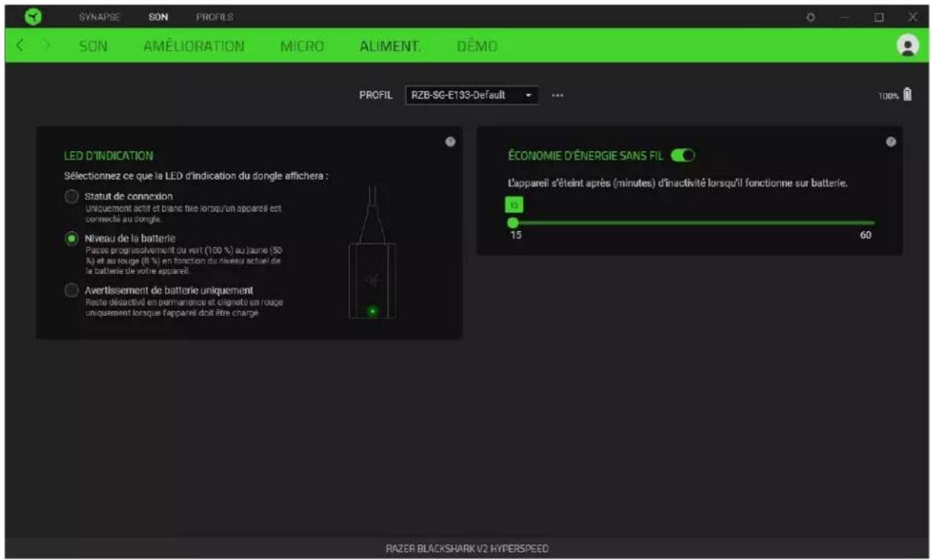Viewport: 931px width, 560px height.
Task: Click the dongle illustration image
Action: tap(372, 252)
